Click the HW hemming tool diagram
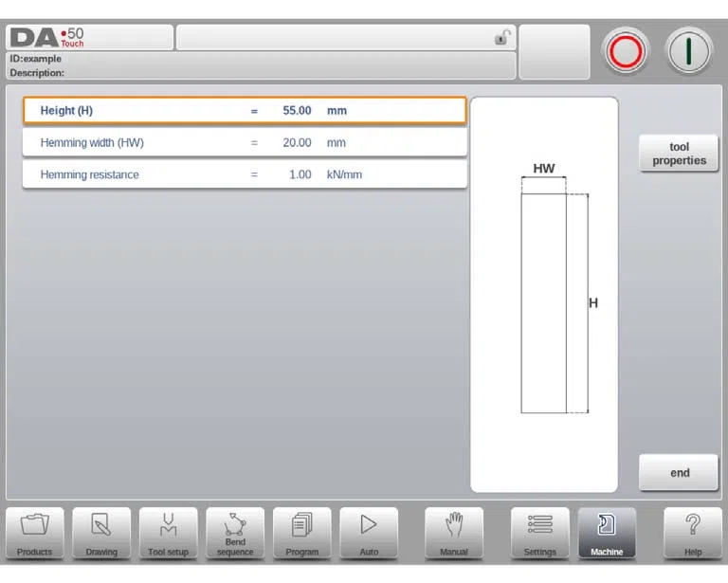728x583 pixels. point(544,295)
